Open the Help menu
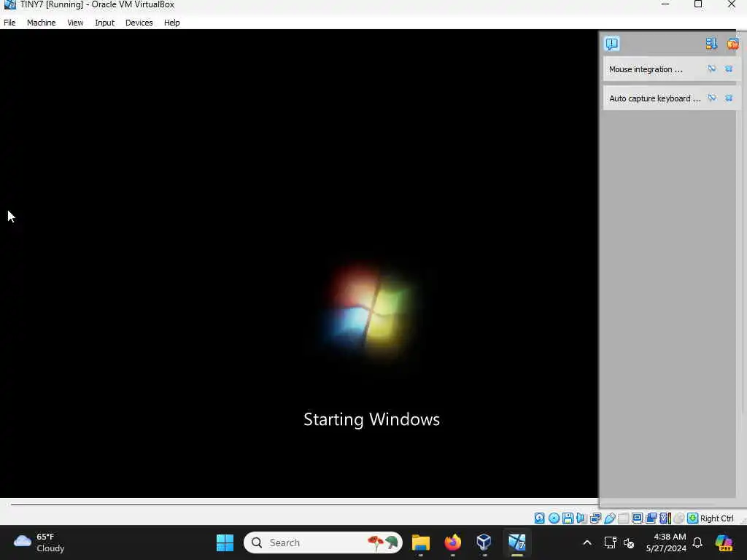The image size is (747, 560). (x=171, y=23)
